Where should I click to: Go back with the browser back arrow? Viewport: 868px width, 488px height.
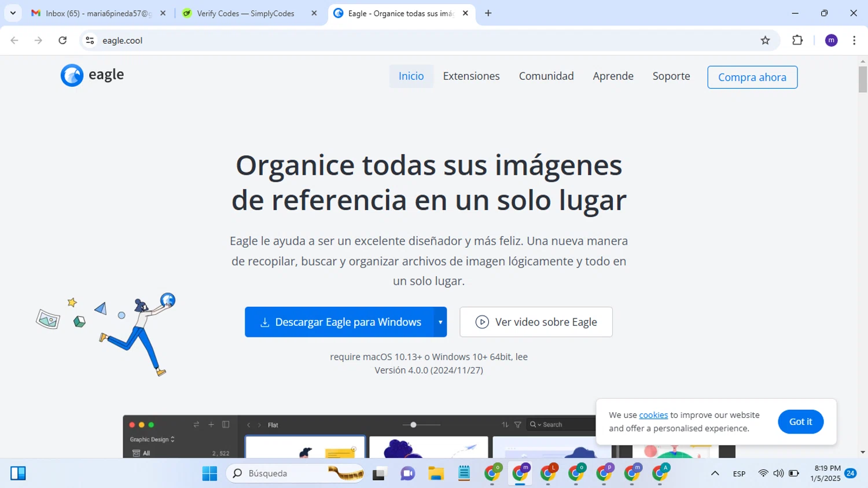(x=14, y=41)
